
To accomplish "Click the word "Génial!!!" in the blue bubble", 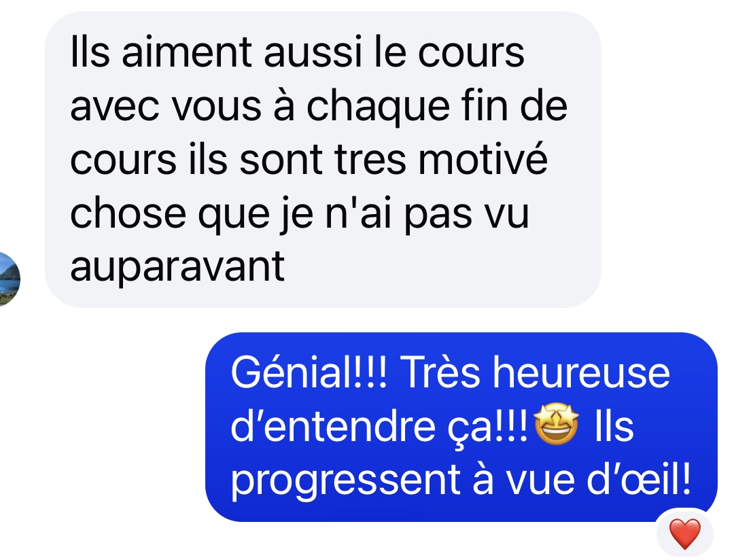I will click(309, 372).
